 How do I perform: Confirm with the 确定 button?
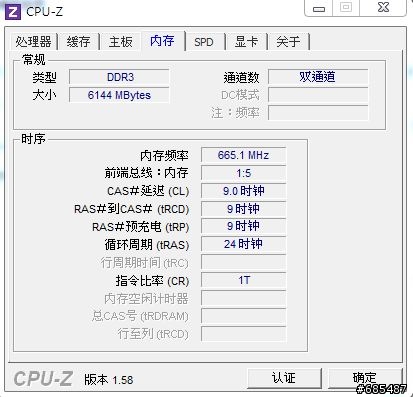click(365, 378)
